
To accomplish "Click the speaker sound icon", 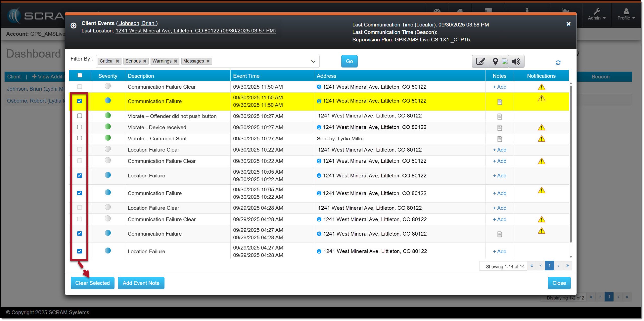I will (x=516, y=61).
